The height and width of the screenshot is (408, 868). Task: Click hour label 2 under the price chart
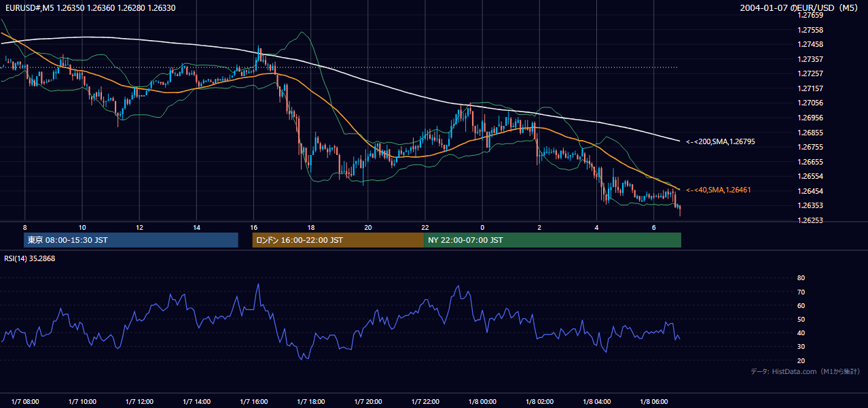click(539, 227)
